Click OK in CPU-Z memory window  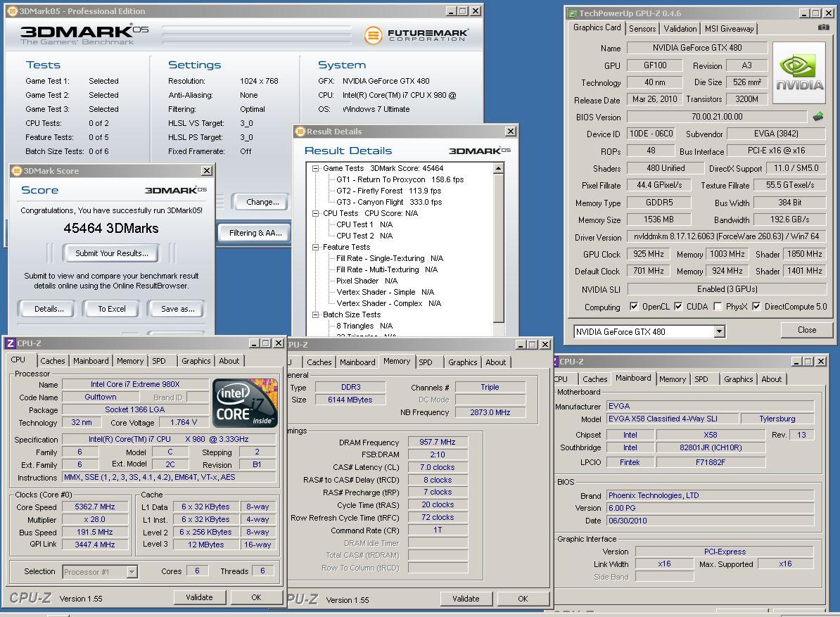[523, 599]
